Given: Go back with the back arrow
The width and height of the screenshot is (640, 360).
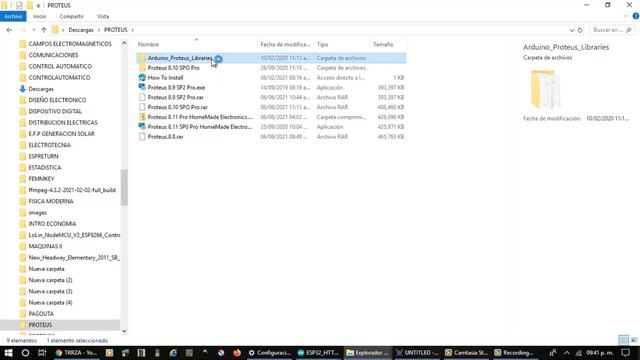Looking at the screenshot, I should tap(9, 30).
